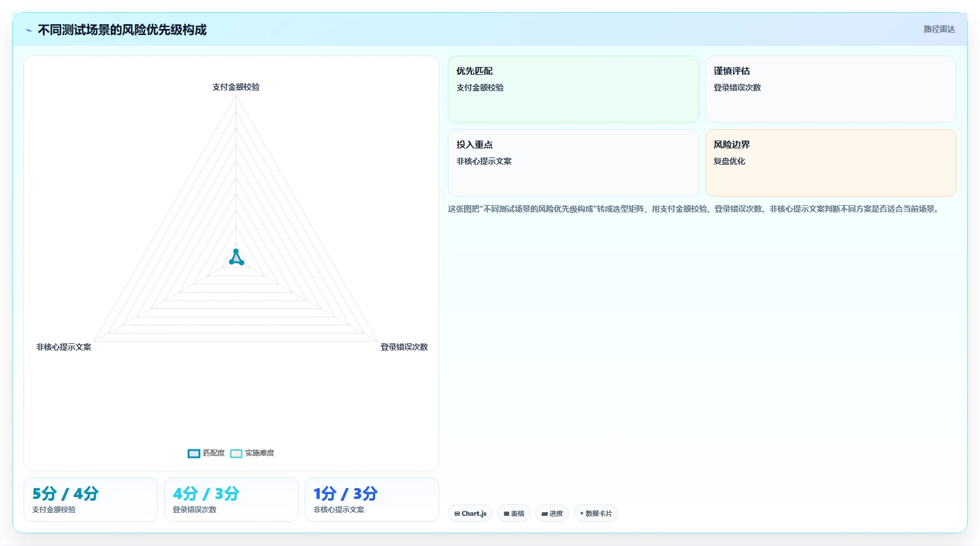The width and height of the screenshot is (980, 546).
Task: Click the radar data polygon at chart center
Action: click(x=237, y=258)
